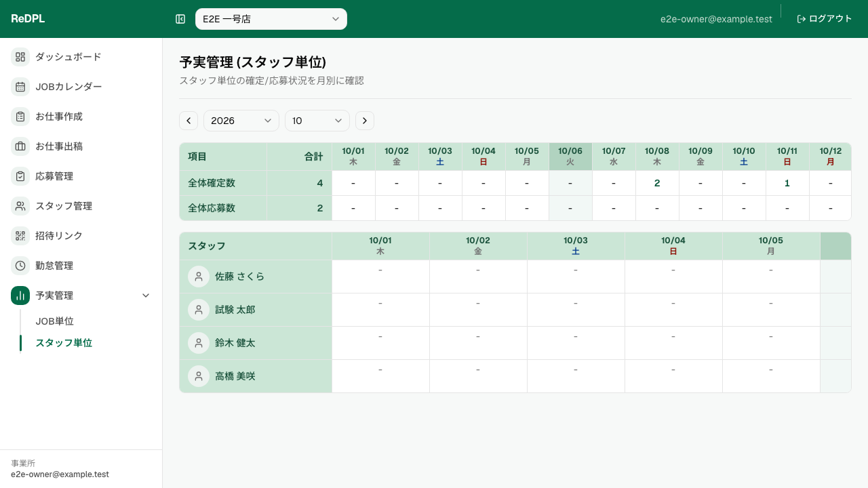The image size is (868, 488).
Task: Click the 10/05 月 header in staff table
Action: coord(771,246)
